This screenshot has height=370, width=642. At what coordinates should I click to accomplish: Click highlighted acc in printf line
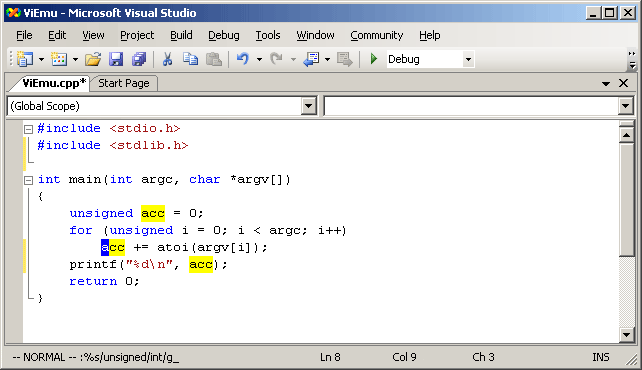click(201, 264)
